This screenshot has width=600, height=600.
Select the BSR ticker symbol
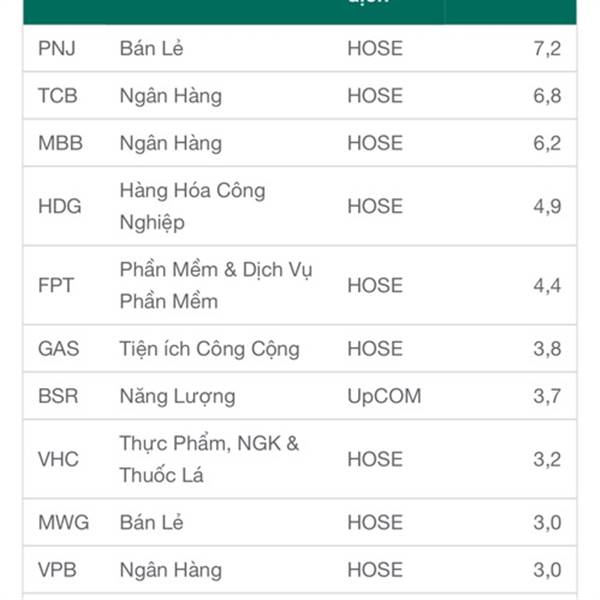click(x=58, y=396)
